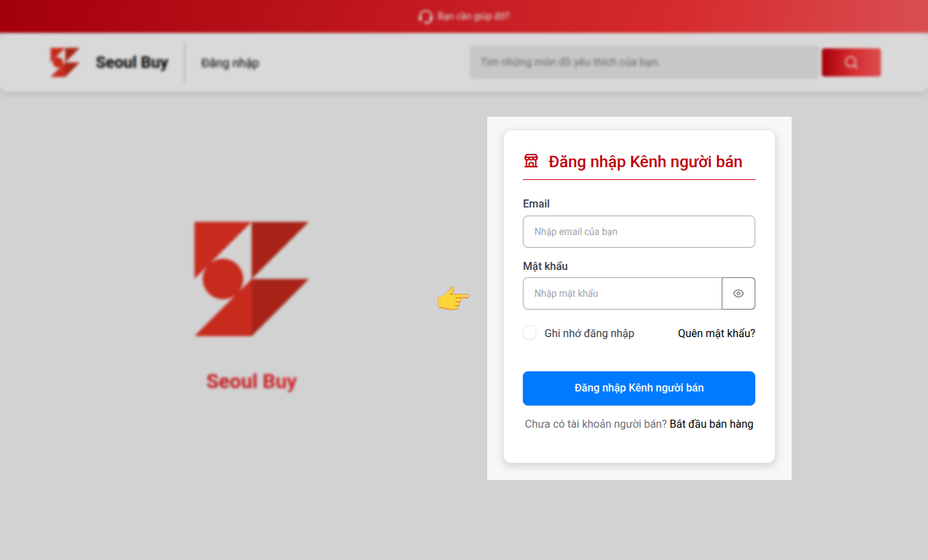This screenshot has height=560, width=928.
Task: Click the large Seoul Buy logo graphic
Action: tap(251, 279)
